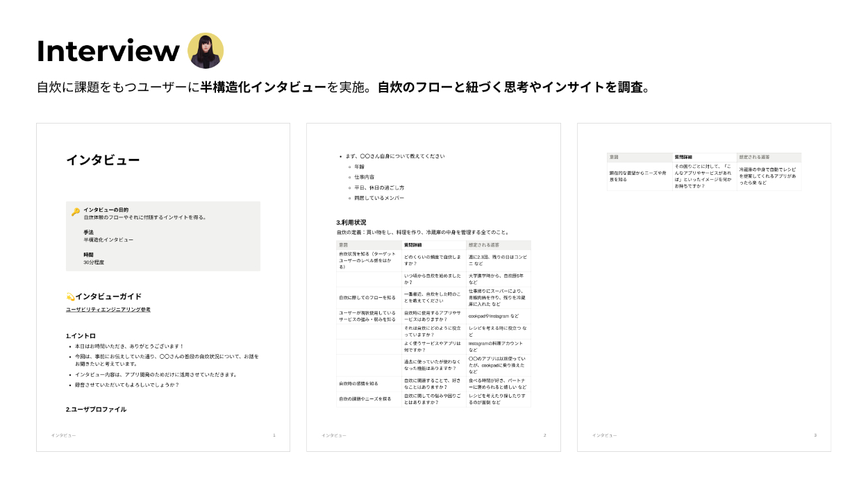The height and width of the screenshot is (488, 868).
Task: Click the 2.ユーザプロファイル section heading
Action: tap(96, 410)
